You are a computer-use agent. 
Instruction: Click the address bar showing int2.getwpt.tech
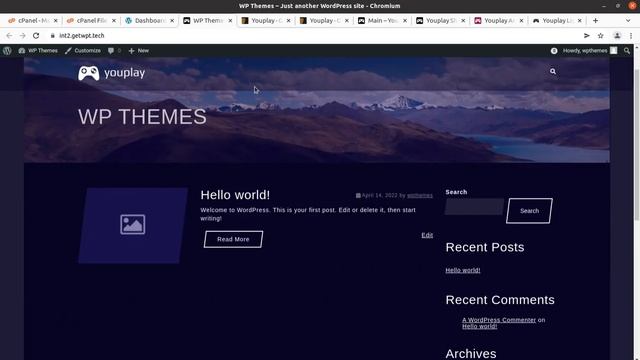pos(310,36)
